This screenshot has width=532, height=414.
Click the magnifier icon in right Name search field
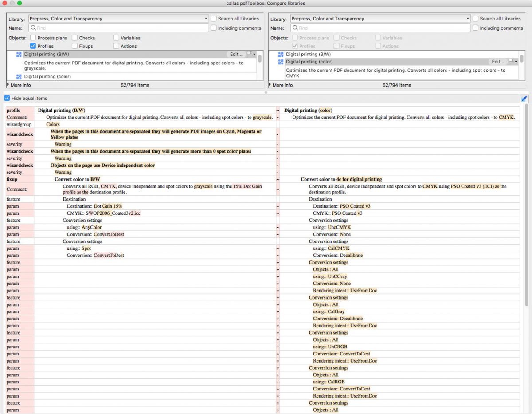pos(295,28)
